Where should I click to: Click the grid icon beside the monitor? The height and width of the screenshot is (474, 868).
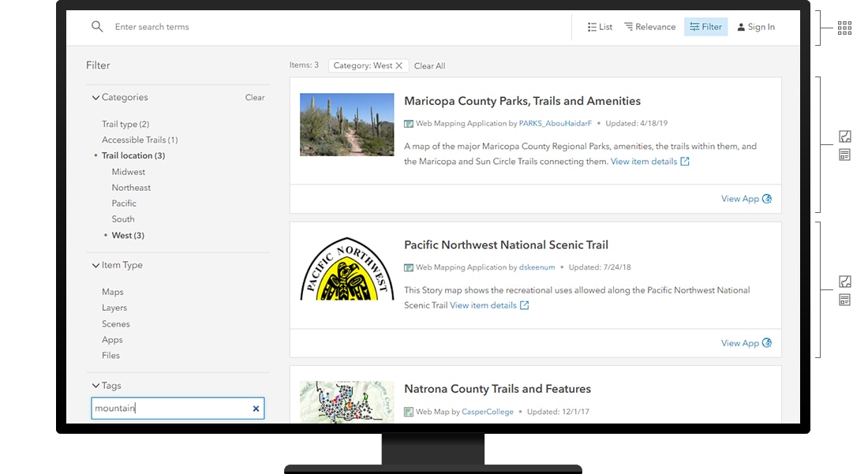(844, 28)
